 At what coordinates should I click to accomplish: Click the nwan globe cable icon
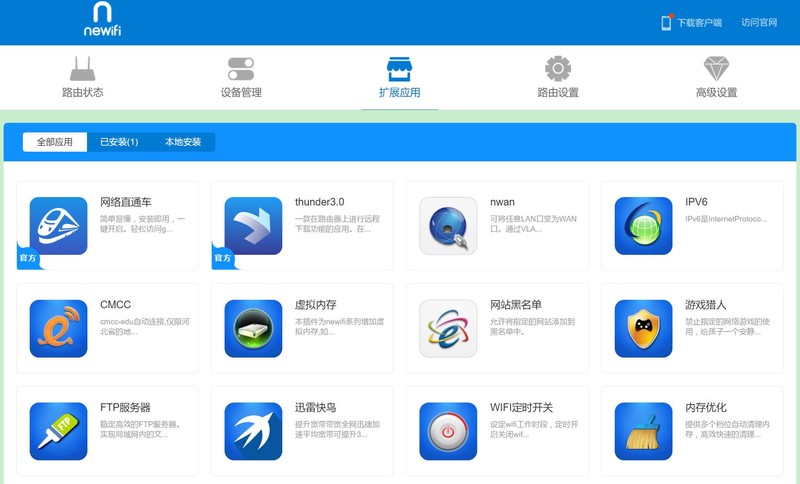(x=448, y=226)
